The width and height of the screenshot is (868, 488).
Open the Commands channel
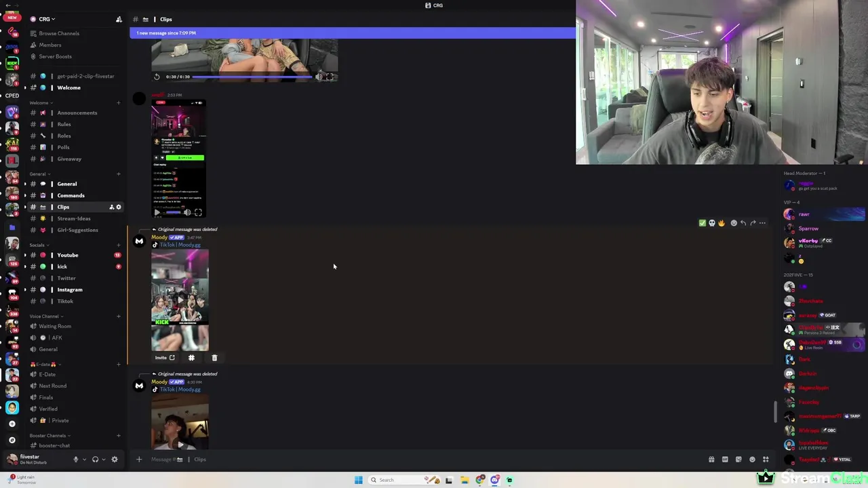coord(71,195)
